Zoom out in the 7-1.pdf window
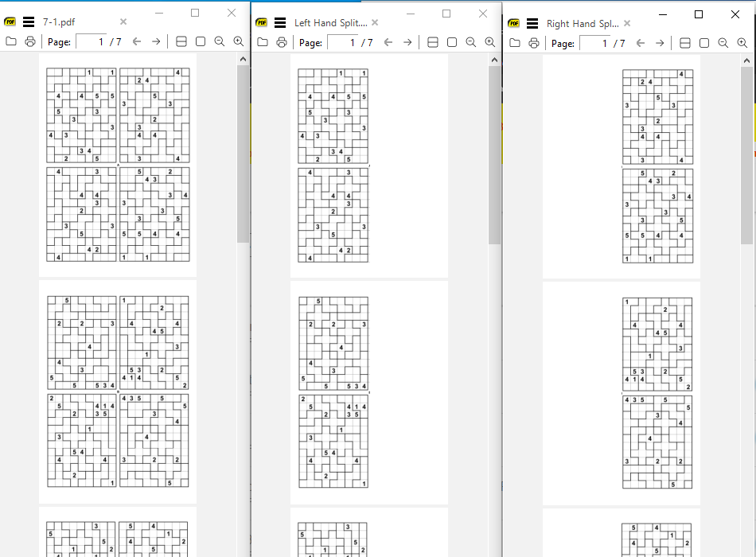This screenshot has width=756, height=557. tap(220, 41)
